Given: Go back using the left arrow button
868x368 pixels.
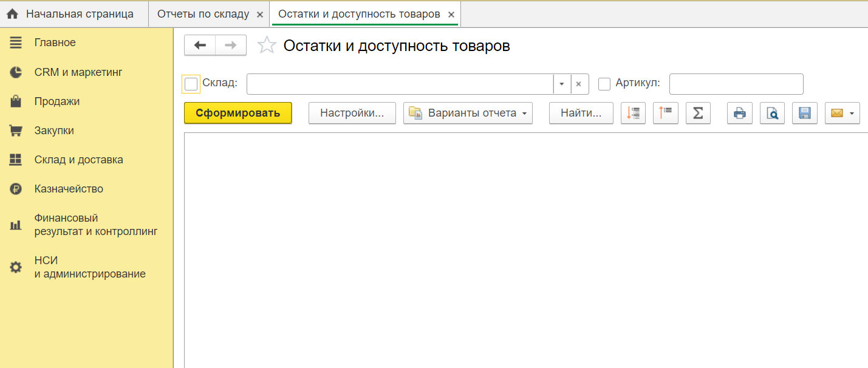Looking at the screenshot, I should click(200, 46).
